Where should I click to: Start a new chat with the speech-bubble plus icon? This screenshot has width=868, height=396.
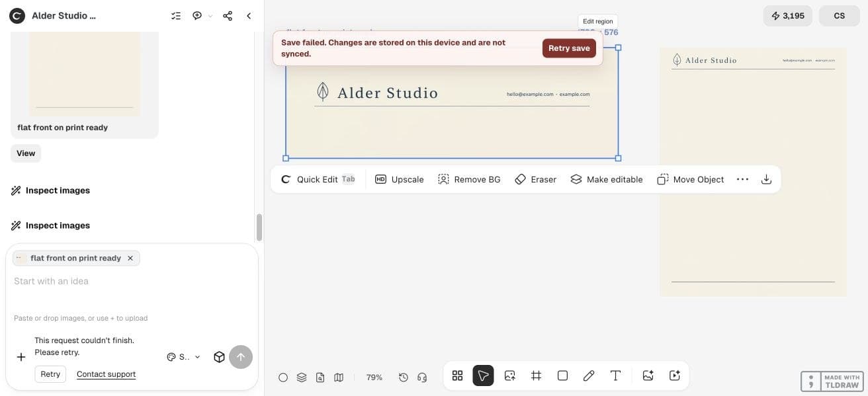click(x=197, y=16)
